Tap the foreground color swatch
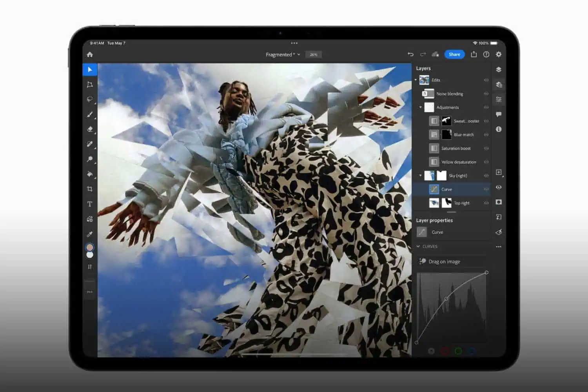Screen dimensions: 588x392 click(90, 247)
